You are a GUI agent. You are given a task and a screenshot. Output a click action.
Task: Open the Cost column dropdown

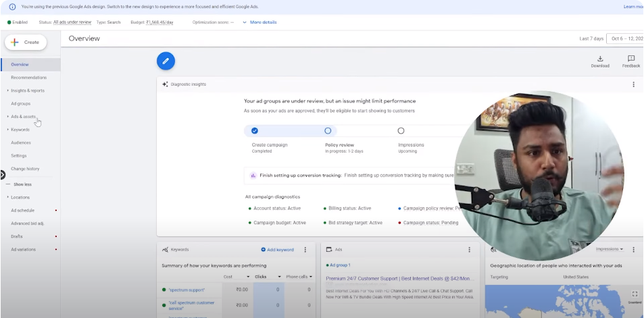247,277
